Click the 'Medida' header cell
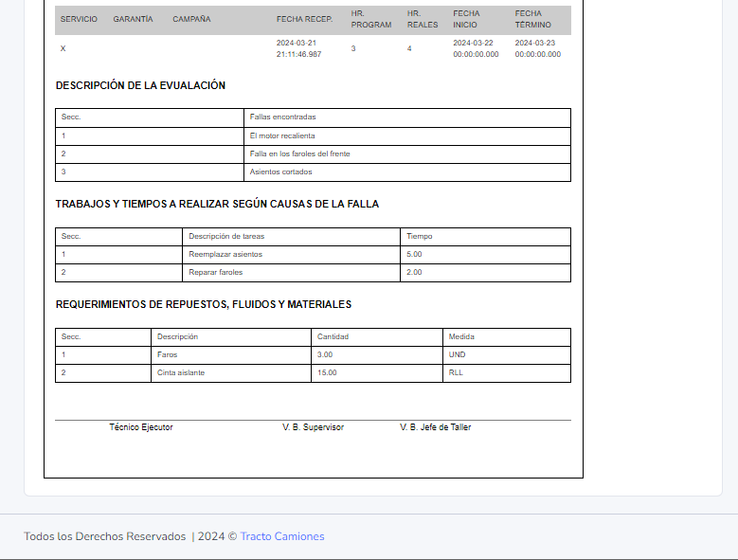Image resolution: width=738 pixels, height=560 pixels. click(507, 337)
